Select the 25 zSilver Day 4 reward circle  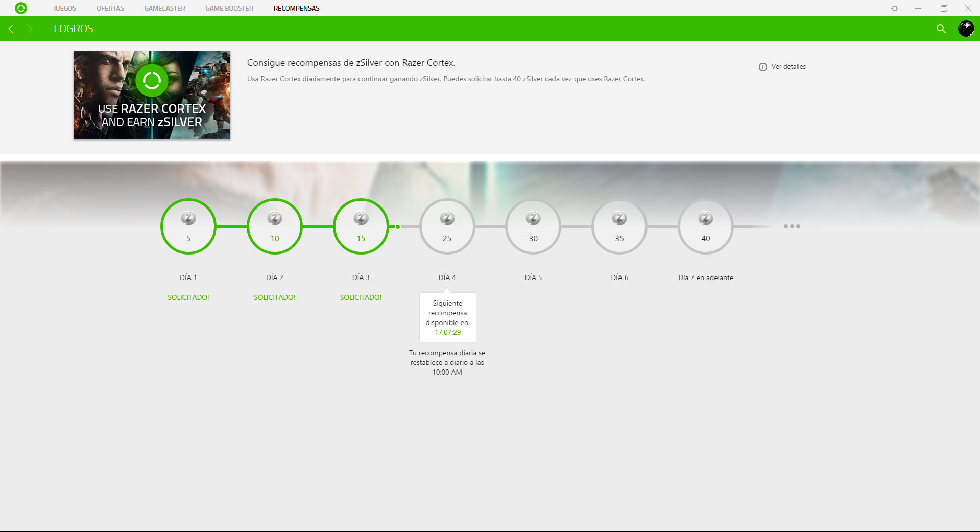[x=447, y=226]
